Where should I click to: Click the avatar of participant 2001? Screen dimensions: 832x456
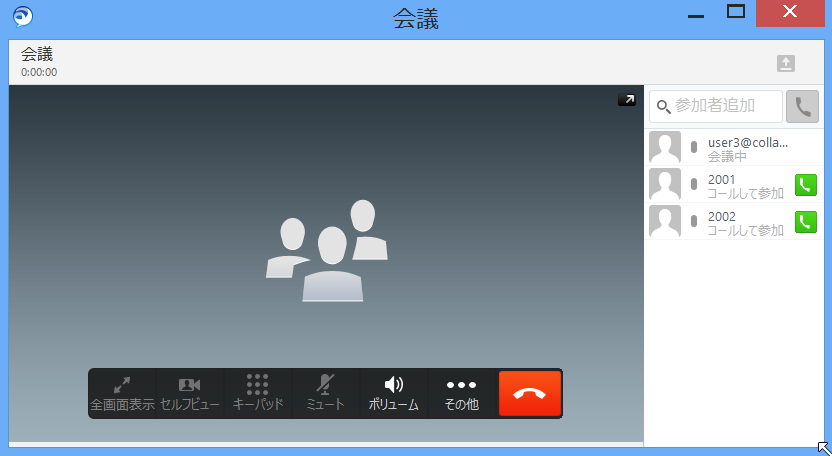[665, 185]
